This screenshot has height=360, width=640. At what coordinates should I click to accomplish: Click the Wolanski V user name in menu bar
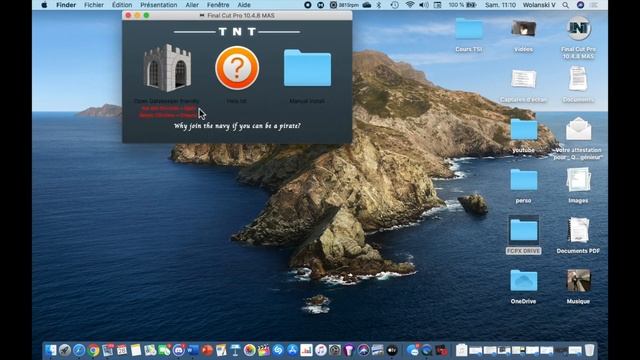click(538, 5)
